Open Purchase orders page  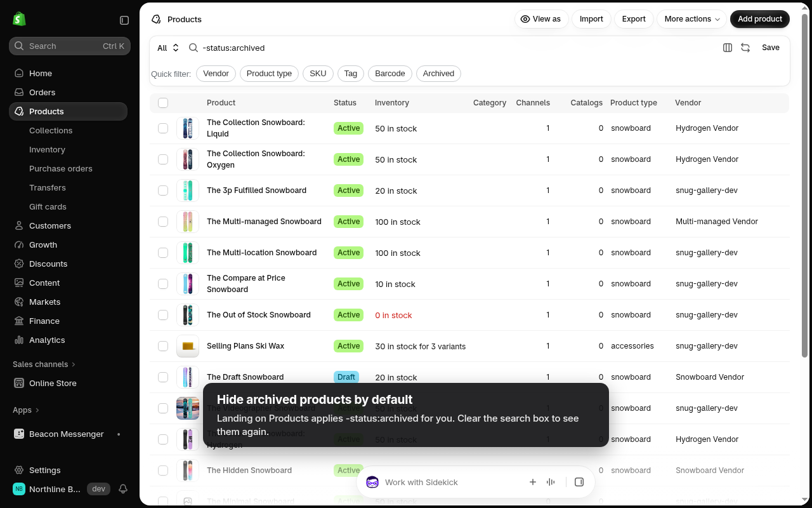coord(61,168)
